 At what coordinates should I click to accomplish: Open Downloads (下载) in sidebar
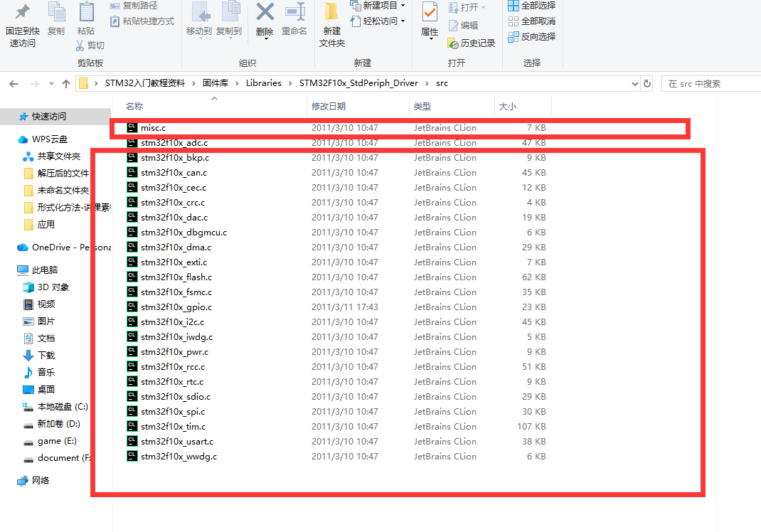tap(46, 356)
